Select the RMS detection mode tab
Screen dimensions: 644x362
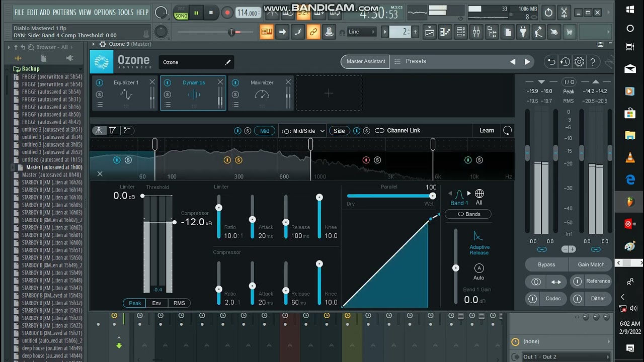pyautogui.click(x=179, y=303)
